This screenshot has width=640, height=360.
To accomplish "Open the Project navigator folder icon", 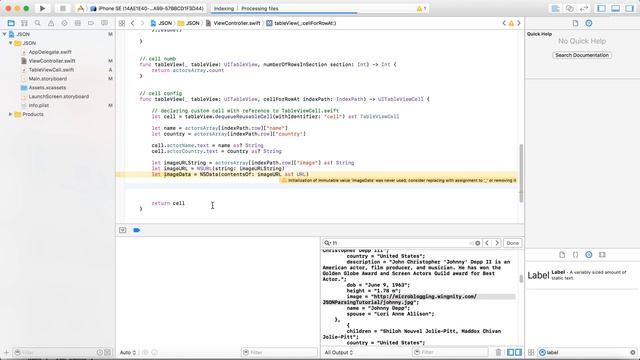I will [x=11, y=23].
